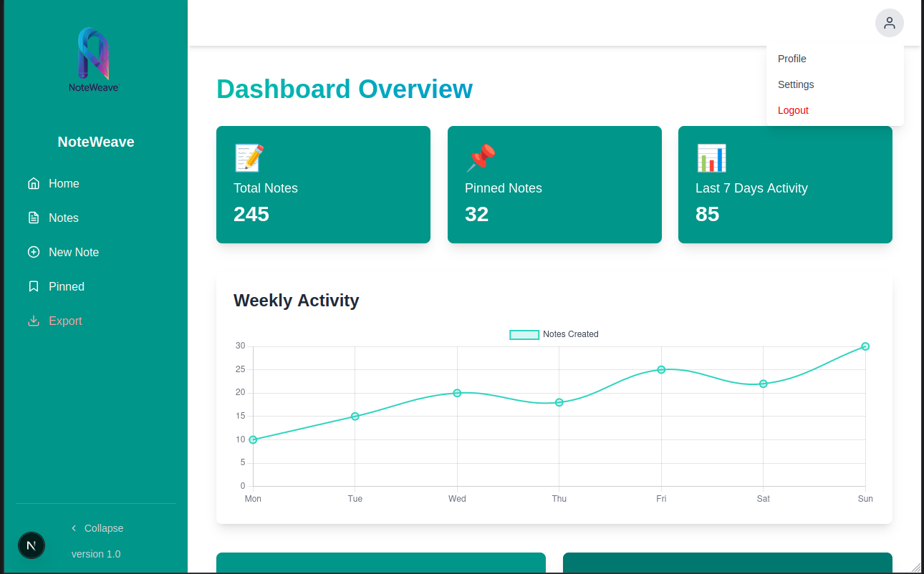Viewport: 924px width, 574px height.
Task: Click the pushpin emoji on Pinned Notes
Action: click(x=481, y=158)
